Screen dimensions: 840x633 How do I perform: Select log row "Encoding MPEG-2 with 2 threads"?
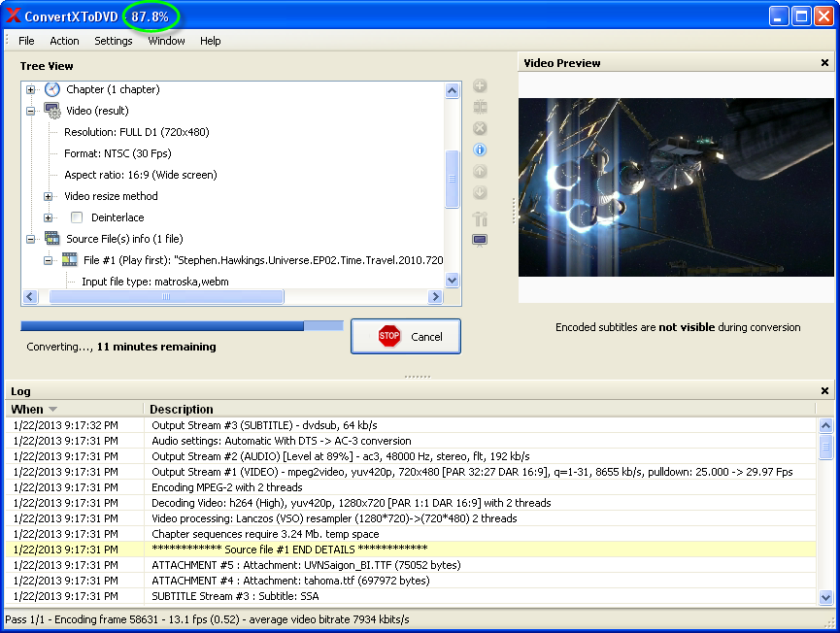pyautogui.click(x=412, y=487)
